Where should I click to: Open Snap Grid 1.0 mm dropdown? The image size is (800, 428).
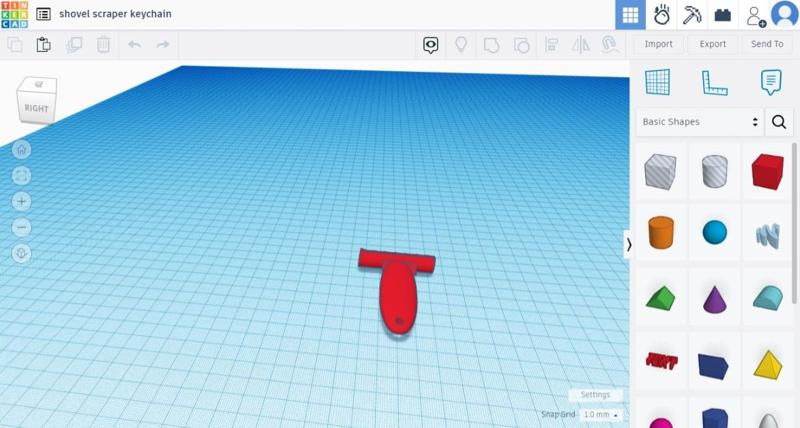(x=601, y=414)
